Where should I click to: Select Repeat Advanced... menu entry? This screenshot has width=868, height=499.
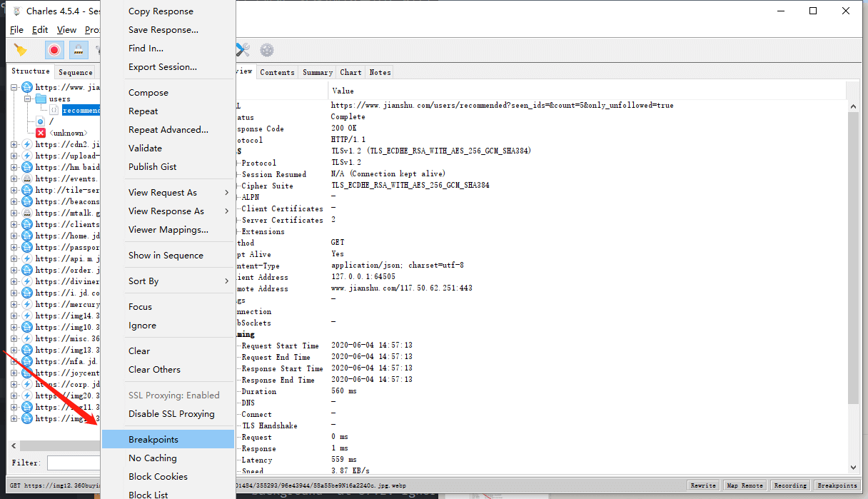click(x=168, y=130)
